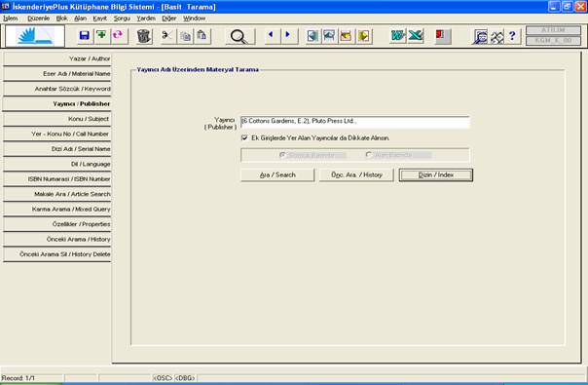
Task: Click the Ara / Search button
Action: [x=277, y=175]
